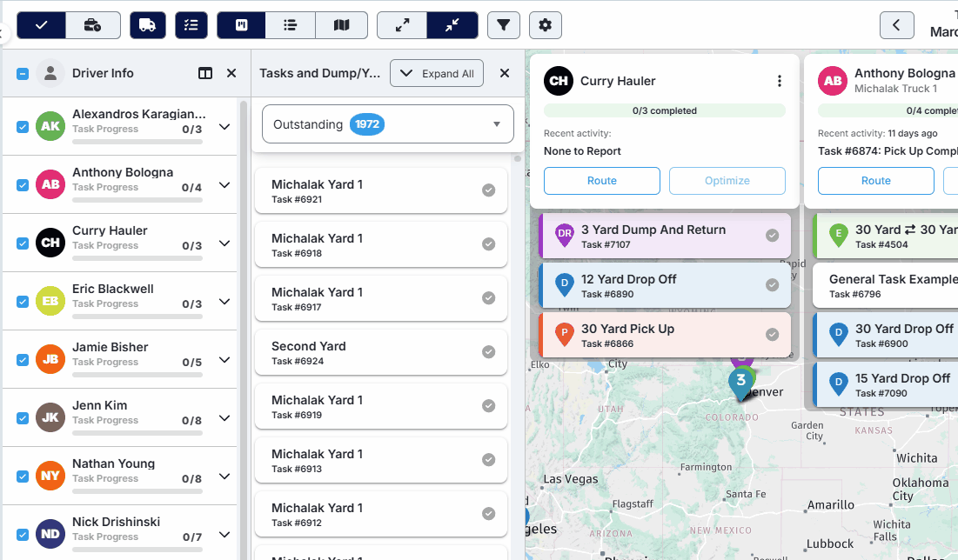Toggle 3 Yard Dump And Return check icon
This screenshot has width=958, height=560.
click(x=773, y=235)
